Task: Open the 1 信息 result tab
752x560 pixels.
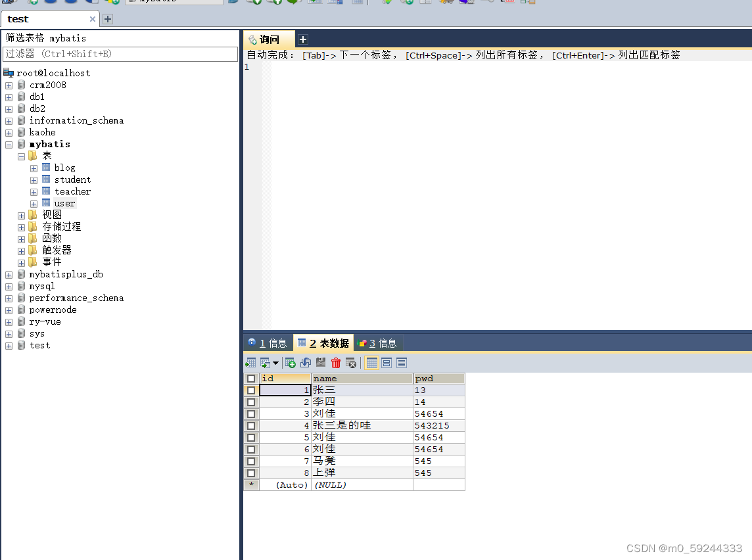Action: [268, 343]
